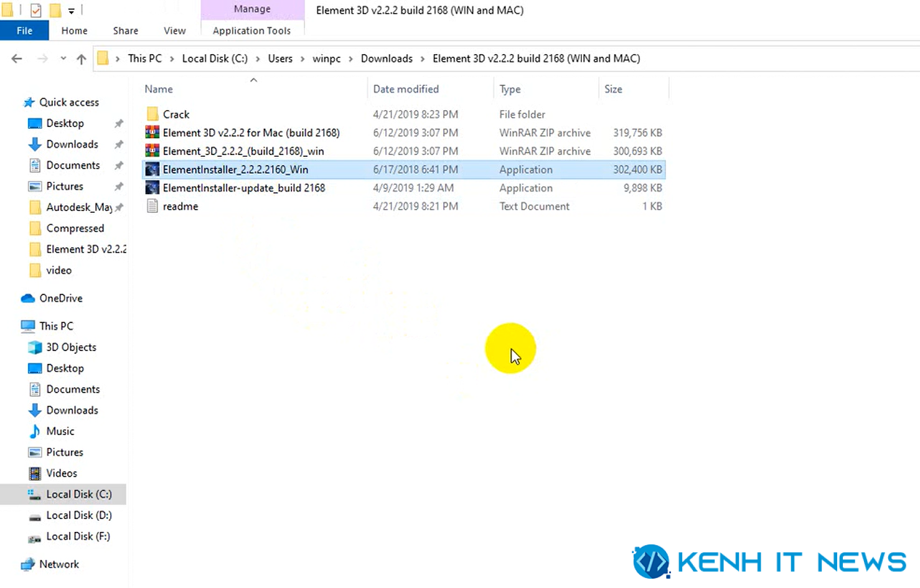
Task: Switch to the Share ribbon tab
Action: tap(126, 30)
